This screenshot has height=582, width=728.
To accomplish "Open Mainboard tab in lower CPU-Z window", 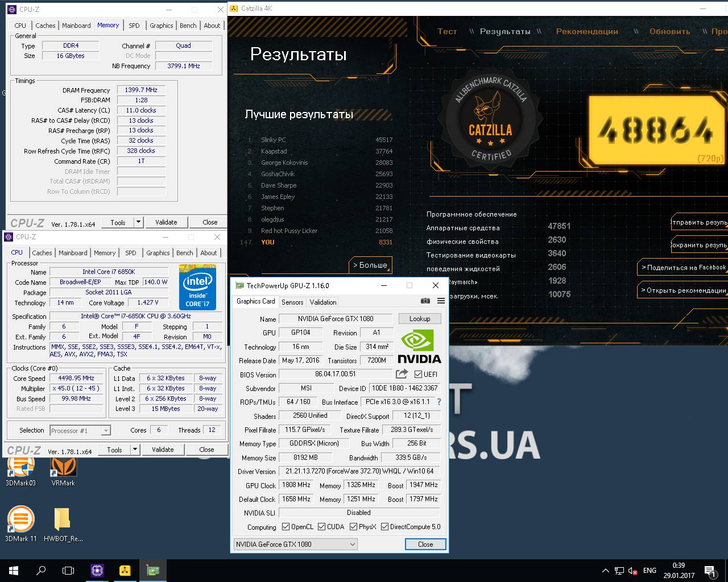I will (x=73, y=253).
